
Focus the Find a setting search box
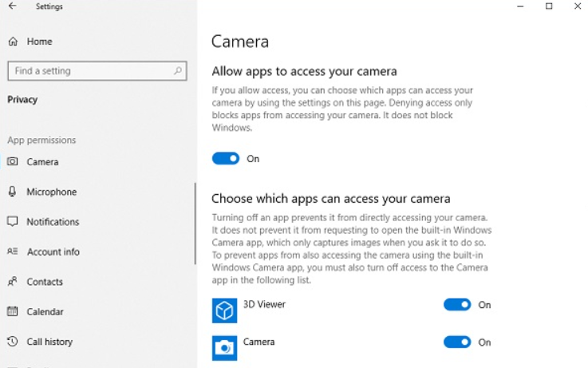click(x=88, y=71)
